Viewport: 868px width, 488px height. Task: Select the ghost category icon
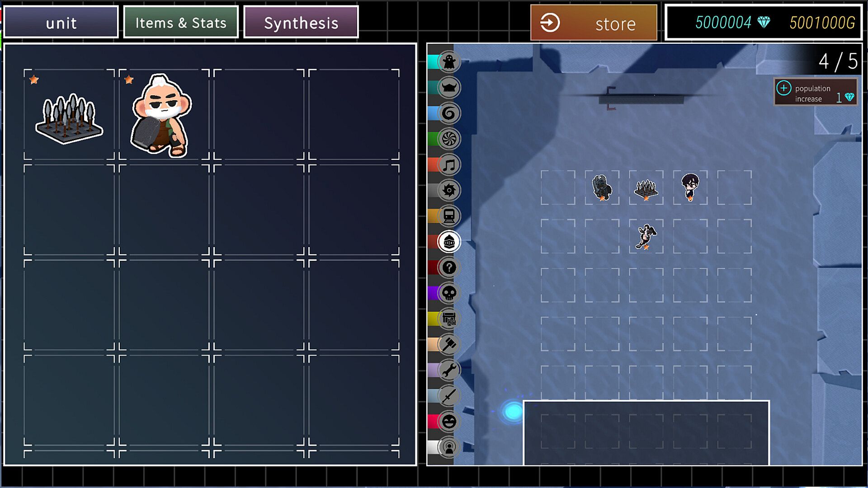[448, 61]
